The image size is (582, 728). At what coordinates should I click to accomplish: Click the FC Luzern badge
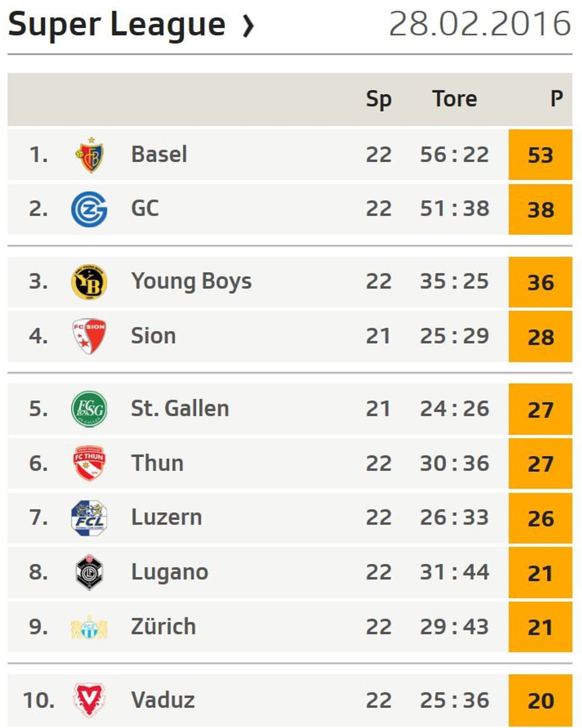(89, 517)
